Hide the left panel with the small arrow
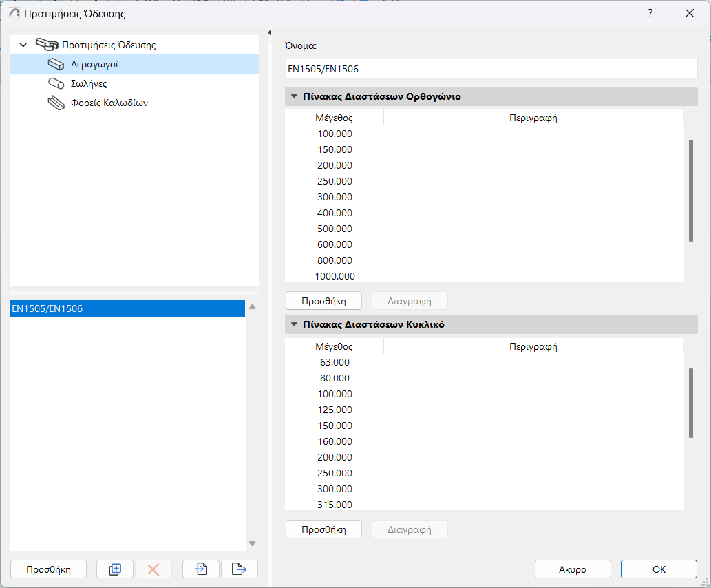This screenshot has height=588, width=711. pos(269,32)
